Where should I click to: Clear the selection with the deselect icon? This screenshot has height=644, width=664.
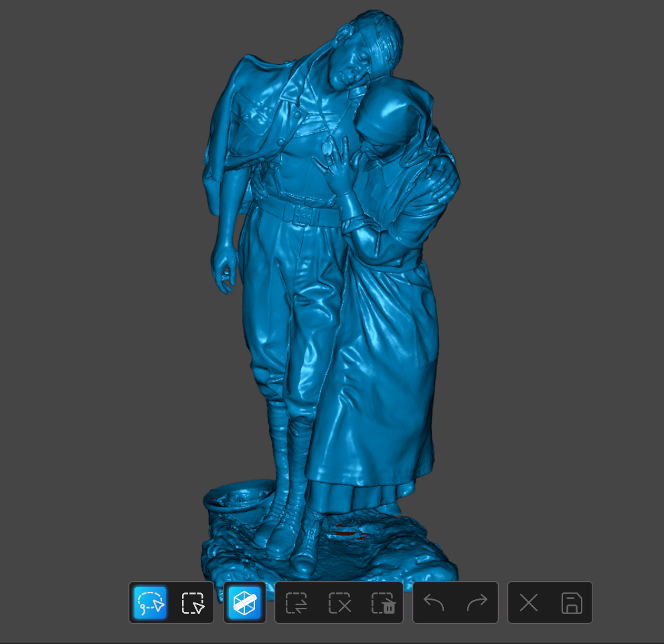click(x=339, y=602)
